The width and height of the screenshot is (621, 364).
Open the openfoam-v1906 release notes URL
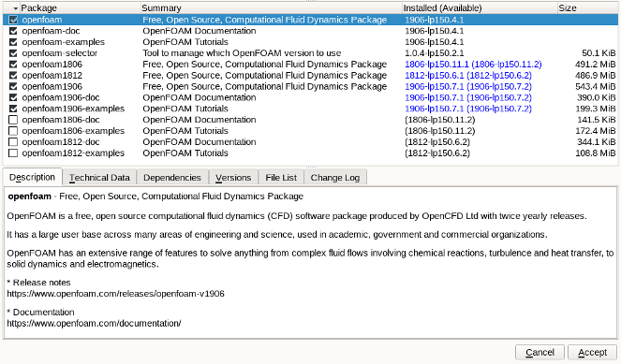point(115,294)
